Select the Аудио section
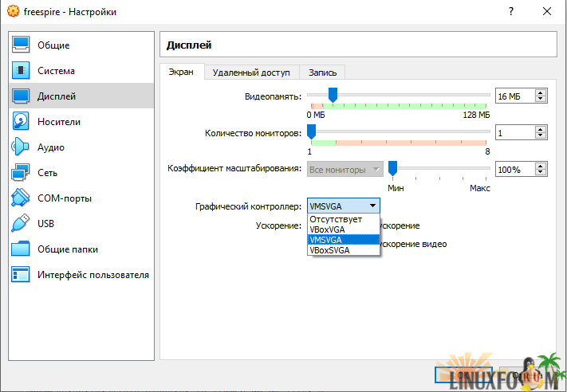 tap(50, 147)
